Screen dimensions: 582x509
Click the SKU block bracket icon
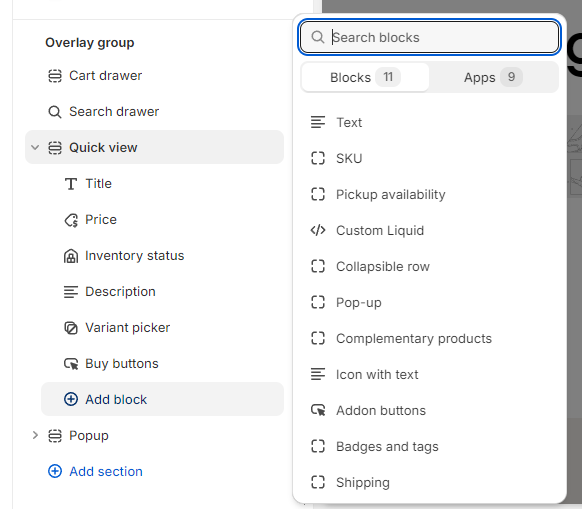(x=318, y=158)
